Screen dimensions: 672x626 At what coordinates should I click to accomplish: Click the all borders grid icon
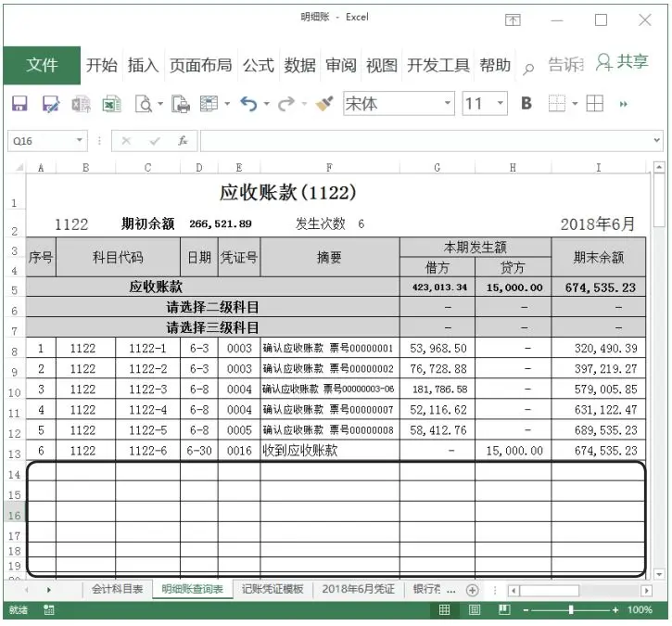point(595,103)
